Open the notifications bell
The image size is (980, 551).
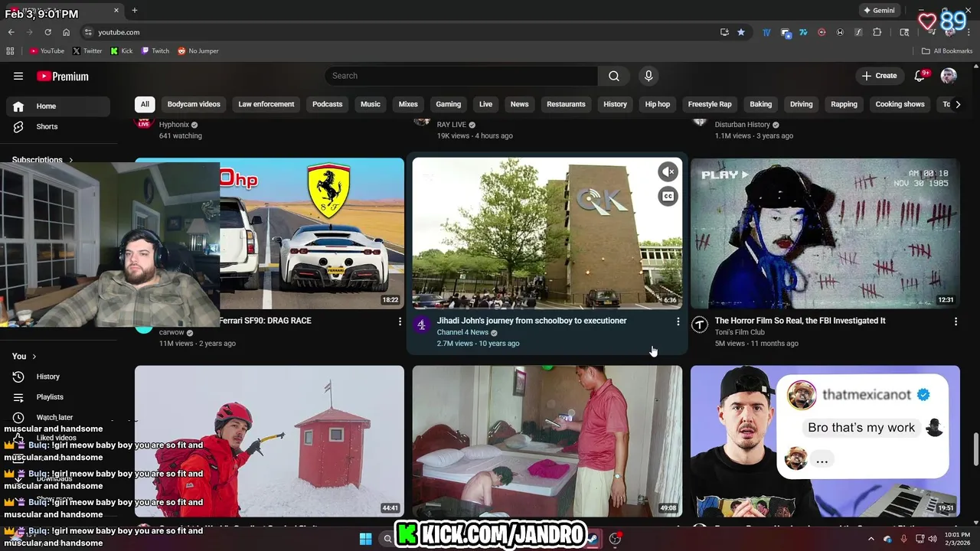[921, 76]
